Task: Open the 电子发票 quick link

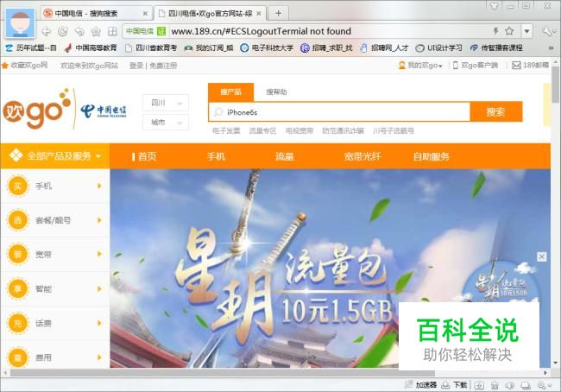Action: pos(226,130)
